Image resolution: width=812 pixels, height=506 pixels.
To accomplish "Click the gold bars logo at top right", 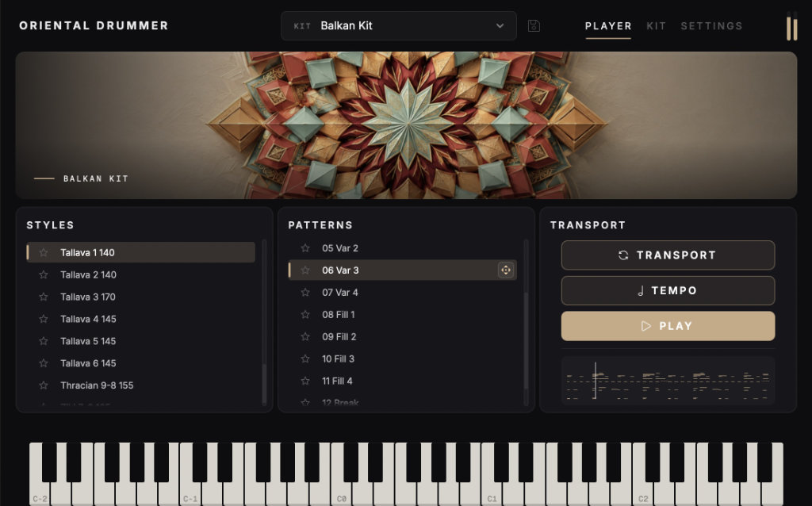I will [x=792, y=27].
